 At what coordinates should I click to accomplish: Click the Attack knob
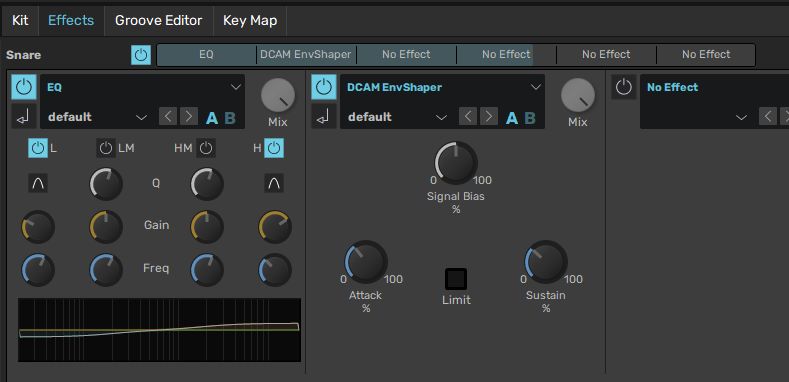tap(366, 262)
